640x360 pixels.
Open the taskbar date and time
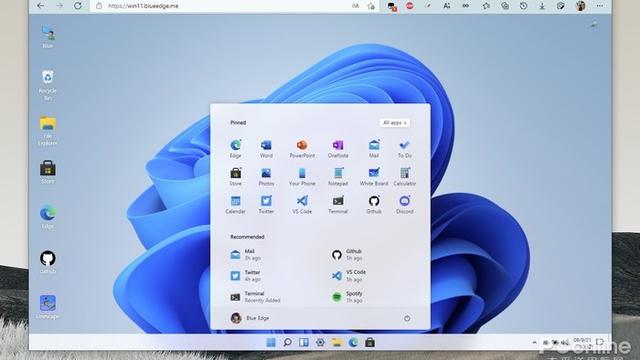tap(582, 343)
